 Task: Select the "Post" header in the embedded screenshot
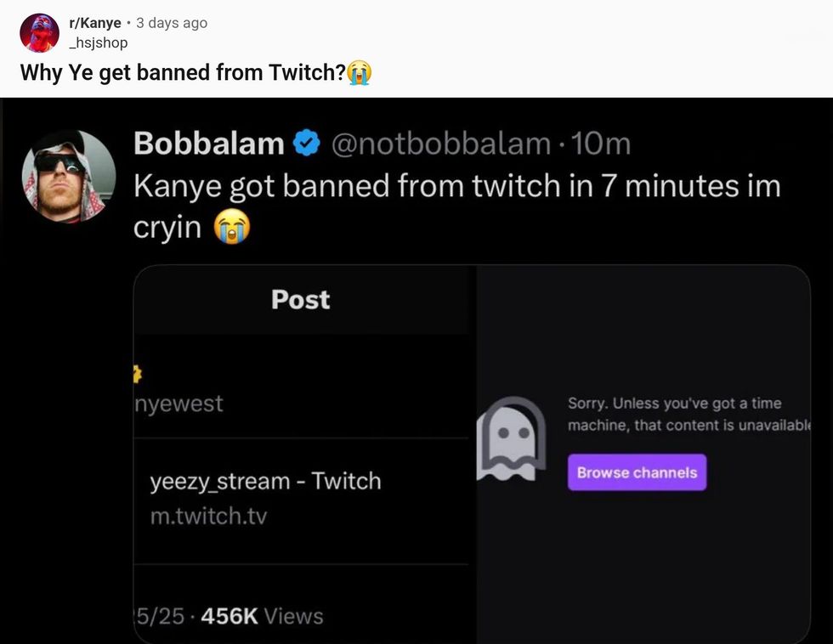[x=300, y=299]
